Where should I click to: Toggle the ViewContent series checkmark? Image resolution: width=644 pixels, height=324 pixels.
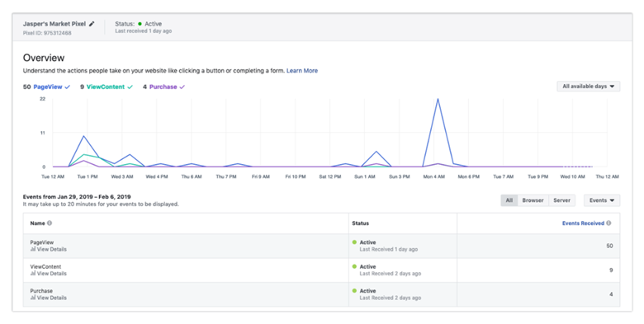coord(130,87)
